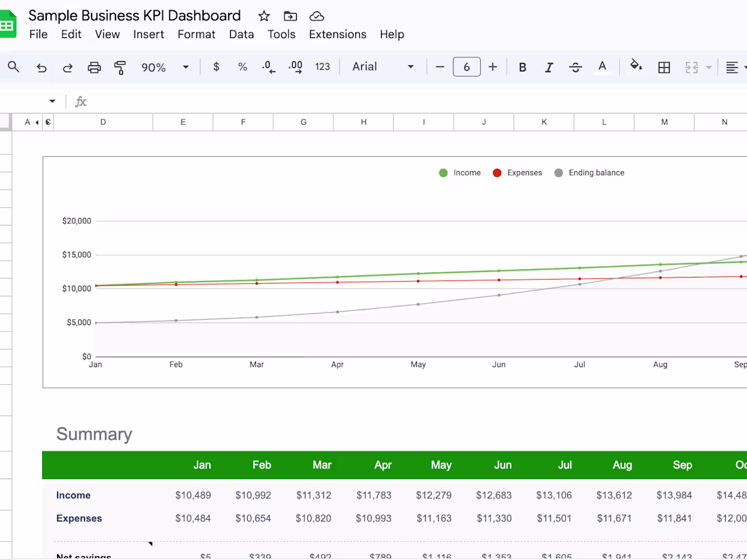Check the cloud save status icon
Viewport: 747px width, 560px height.
point(317,17)
